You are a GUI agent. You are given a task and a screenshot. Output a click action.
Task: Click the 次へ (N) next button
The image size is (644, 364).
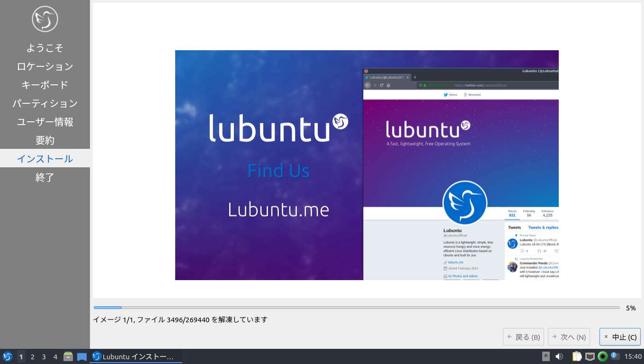(x=569, y=337)
